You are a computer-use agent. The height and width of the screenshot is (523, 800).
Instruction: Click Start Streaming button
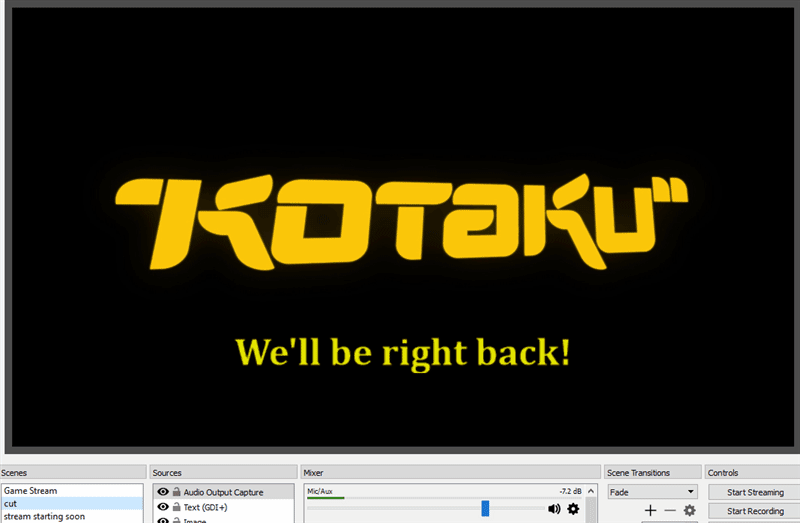pyautogui.click(x=755, y=492)
